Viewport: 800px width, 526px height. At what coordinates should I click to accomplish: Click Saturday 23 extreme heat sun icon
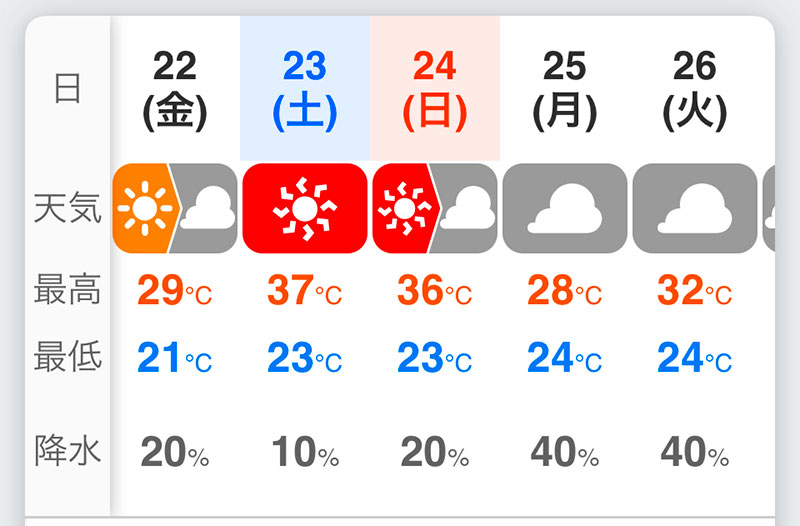[x=305, y=208]
